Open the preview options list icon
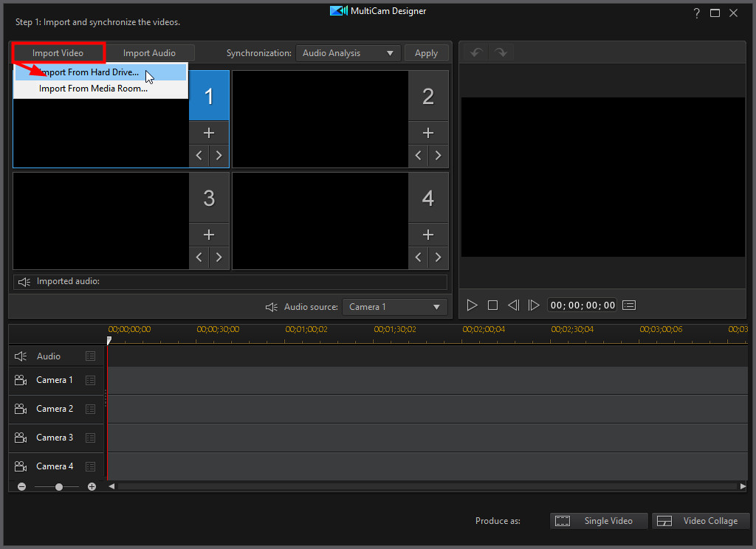This screenshot has width=756, height=549. (x=629, y=305)
